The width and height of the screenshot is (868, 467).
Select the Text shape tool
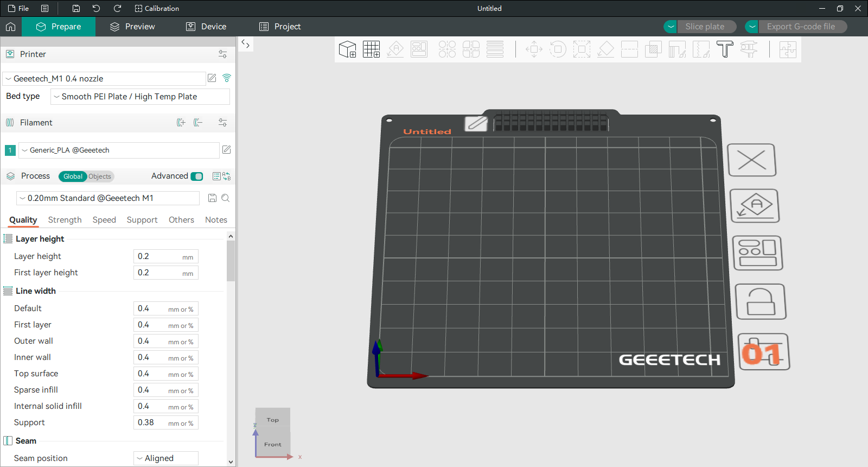[725, 49]
